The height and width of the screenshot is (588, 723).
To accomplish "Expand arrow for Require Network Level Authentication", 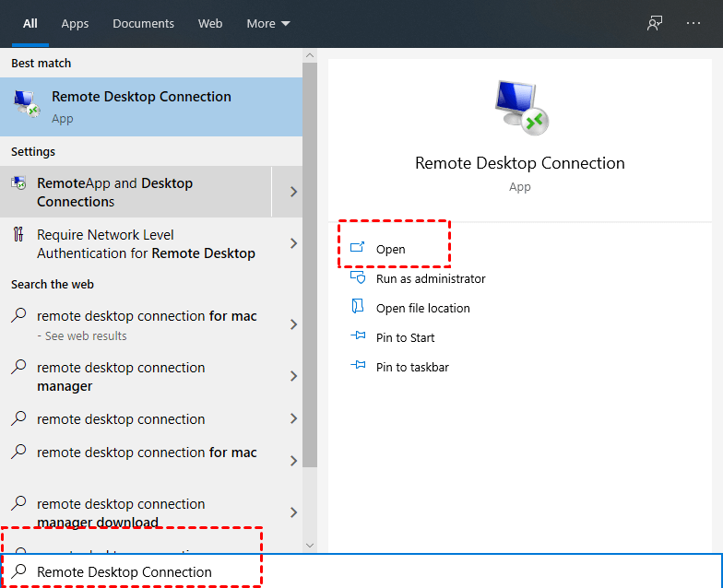I will [x=293, y=243].
